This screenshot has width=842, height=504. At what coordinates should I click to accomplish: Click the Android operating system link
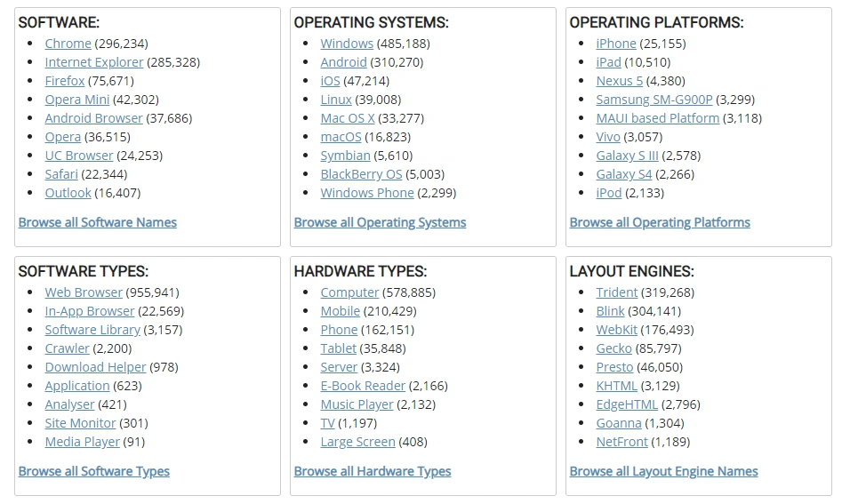coord(344,62)
